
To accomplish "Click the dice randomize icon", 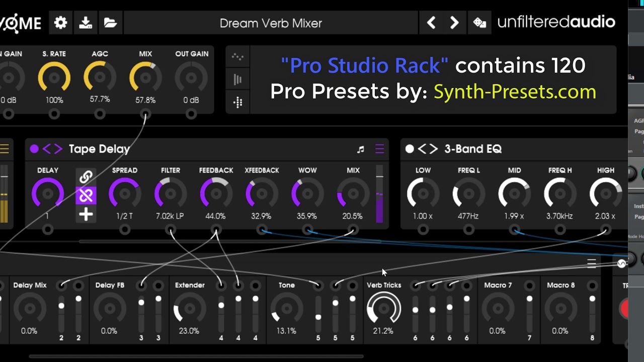I will [x=479, y=23].
